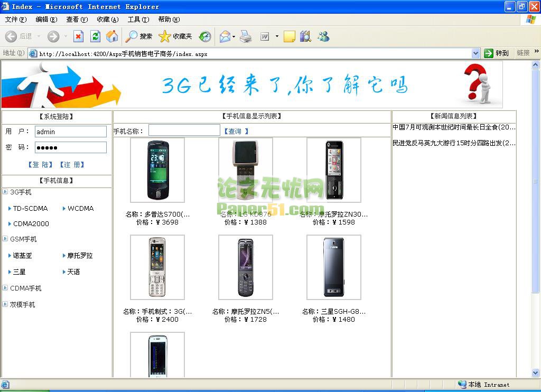Refresh the page using green arrows icon
Image resolution: width=541 pixels, height=392 pixels.
click(95, 36)
